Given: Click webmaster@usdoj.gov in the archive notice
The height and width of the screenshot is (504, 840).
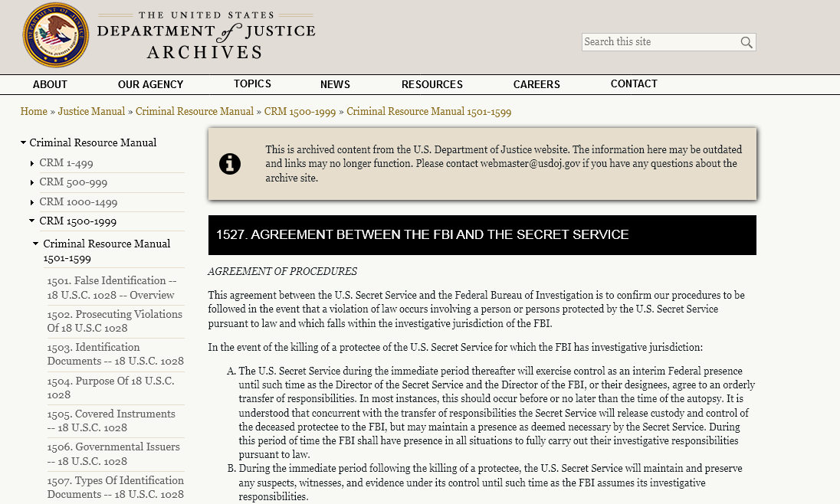Looking at the screenshot, I should click(x=530, y=163).
